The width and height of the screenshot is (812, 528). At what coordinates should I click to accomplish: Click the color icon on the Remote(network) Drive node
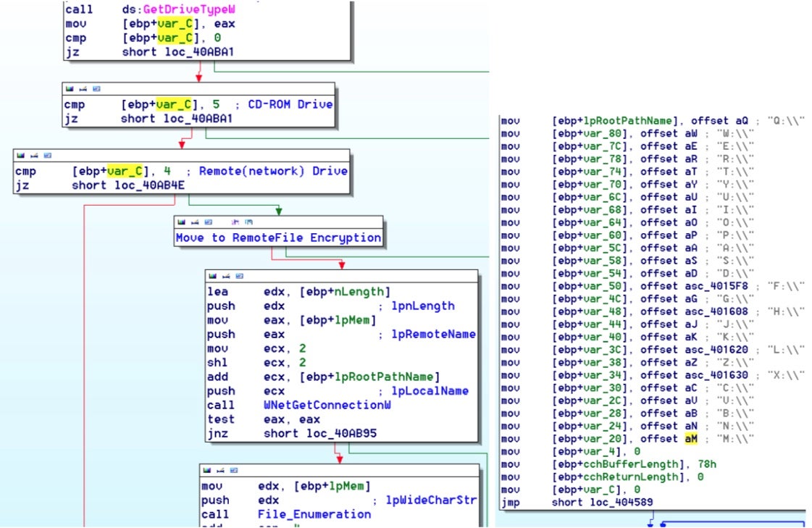(20, 155)
